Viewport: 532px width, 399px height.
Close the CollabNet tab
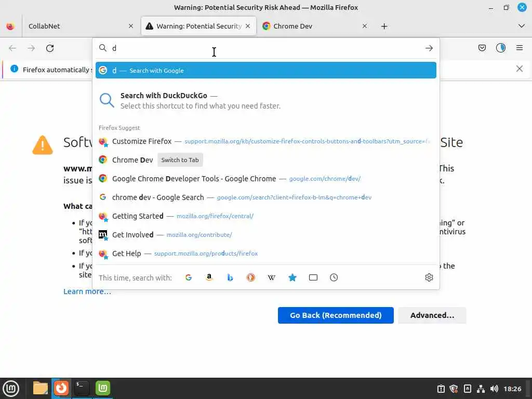click(130, 26)
